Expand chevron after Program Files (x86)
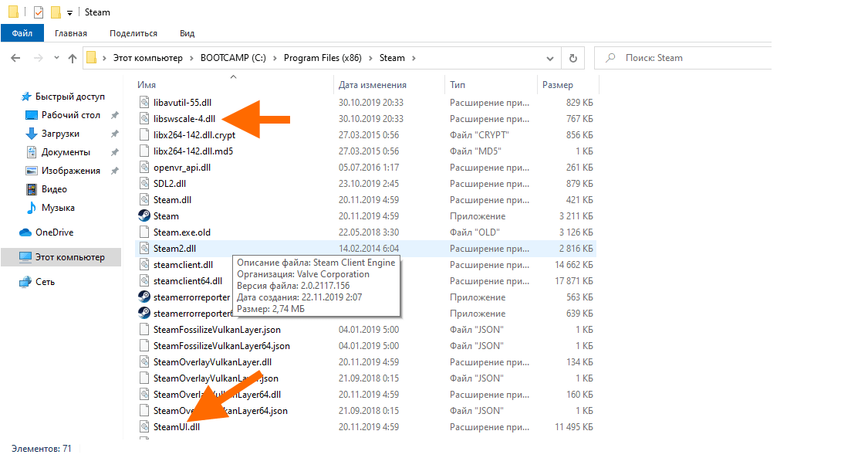The image size is (868, 458). click(x=370, y=58)
